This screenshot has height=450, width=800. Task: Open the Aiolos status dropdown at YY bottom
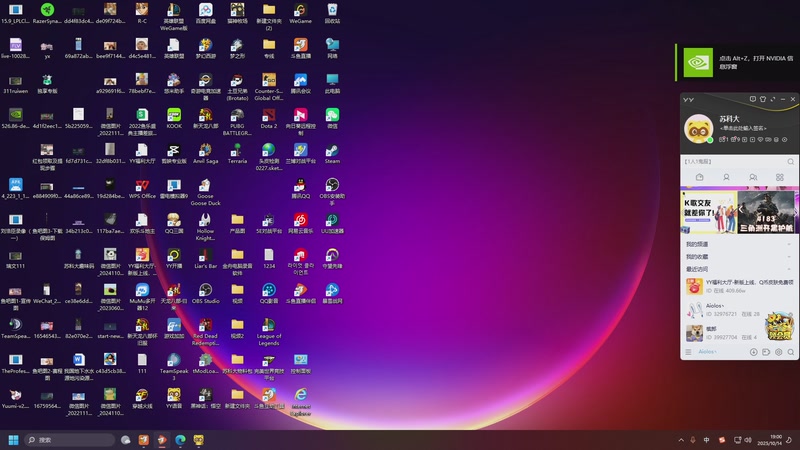click(x=707, y=352)
